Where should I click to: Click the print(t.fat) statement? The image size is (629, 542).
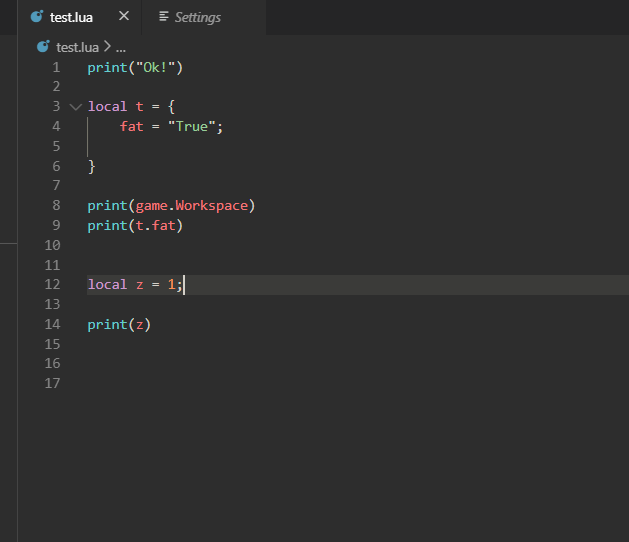pos(135,226)
